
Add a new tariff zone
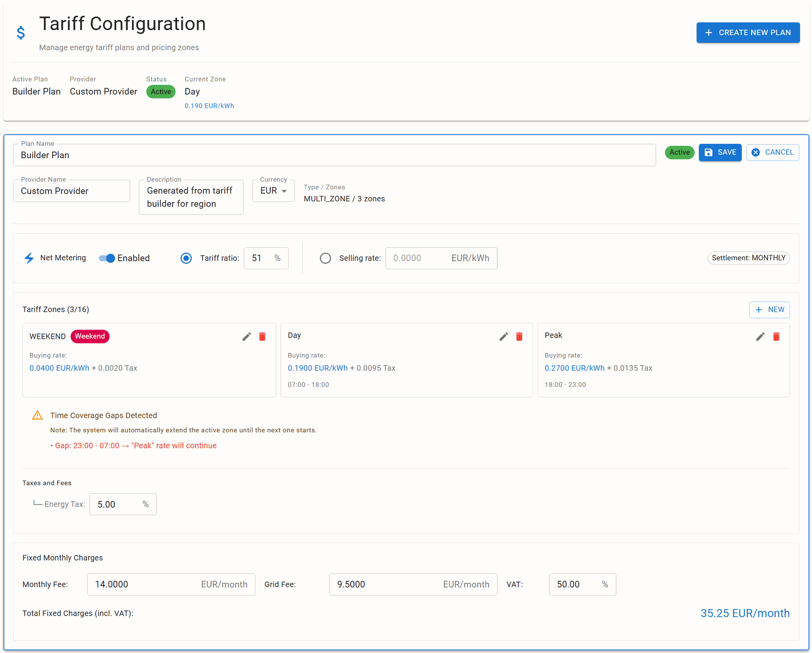(769, 309)
